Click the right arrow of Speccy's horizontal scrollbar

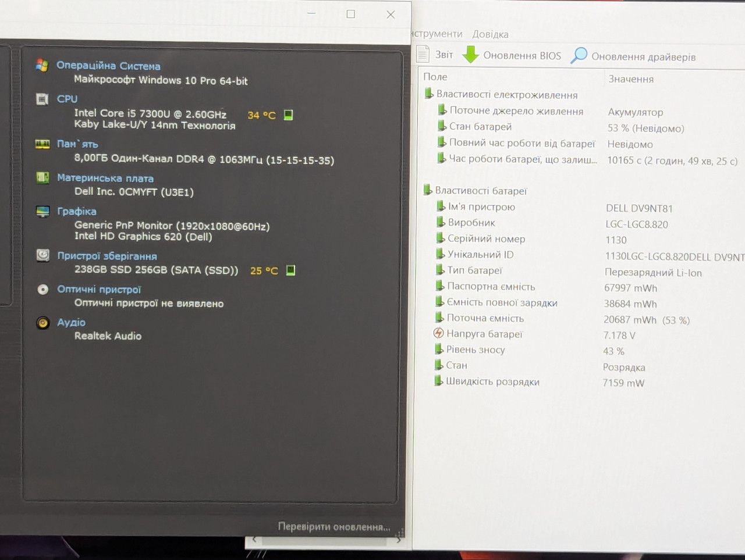[399, 540]
